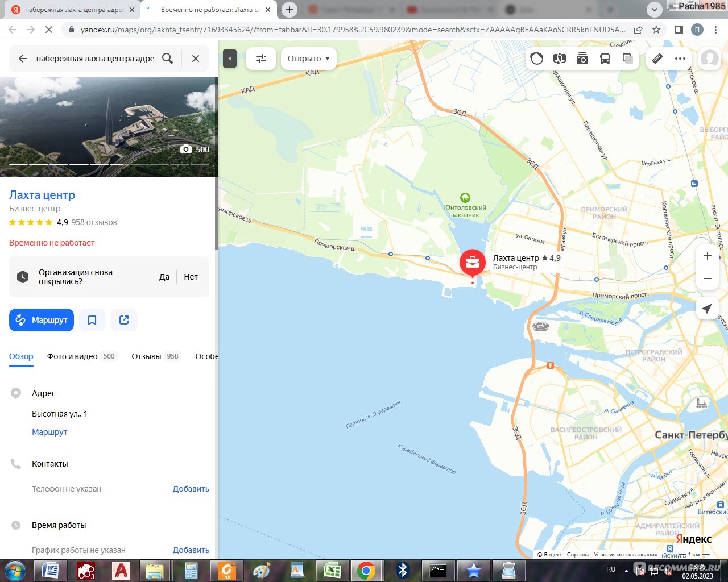
Task: Open the Фото и видео tab
Action: pos(71,356)
